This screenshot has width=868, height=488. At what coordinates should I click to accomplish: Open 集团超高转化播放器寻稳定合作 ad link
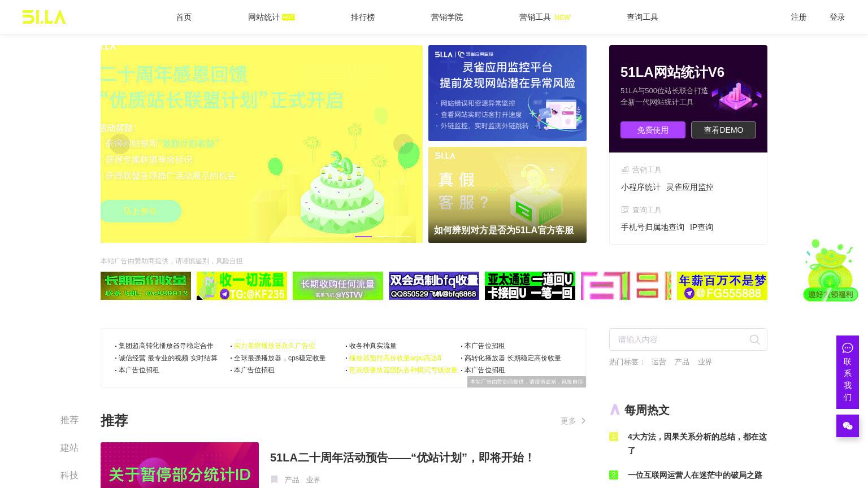[x=166, y=346]
